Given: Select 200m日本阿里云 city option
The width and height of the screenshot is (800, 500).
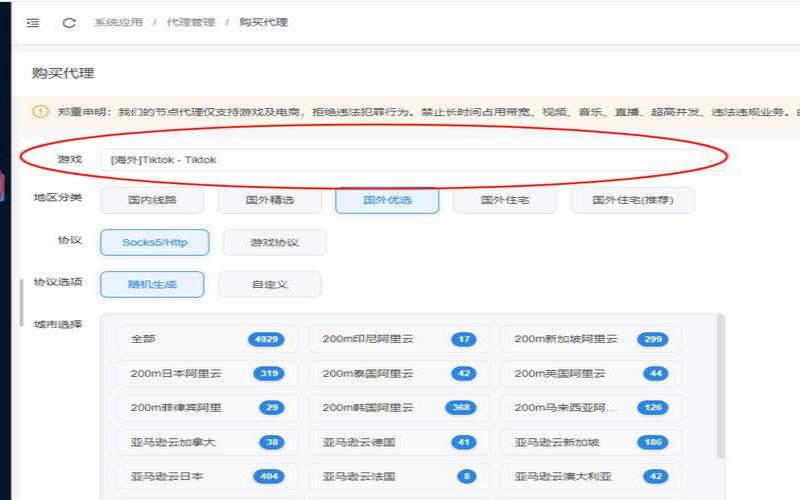Looking at the screenshot, I should (207, 373).
